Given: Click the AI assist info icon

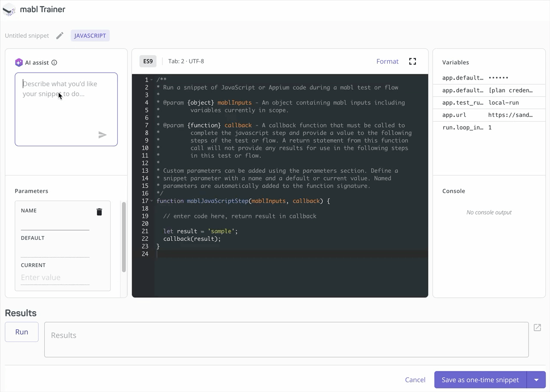Looking at the screenshot, I should tap(54, 62).
